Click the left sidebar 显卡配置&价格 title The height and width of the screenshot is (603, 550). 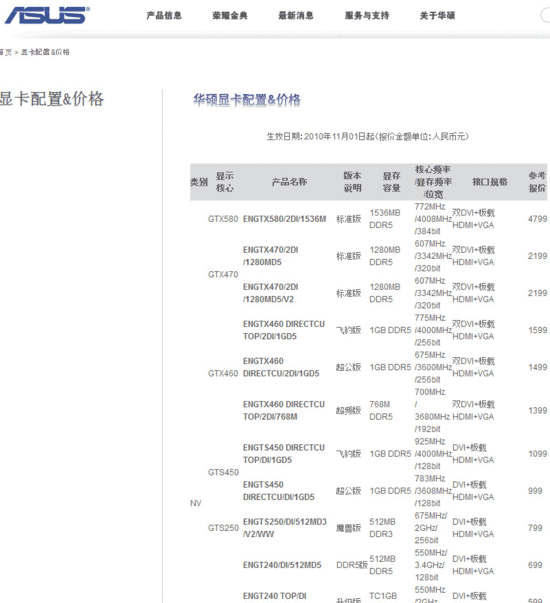[x=52, y=99]
